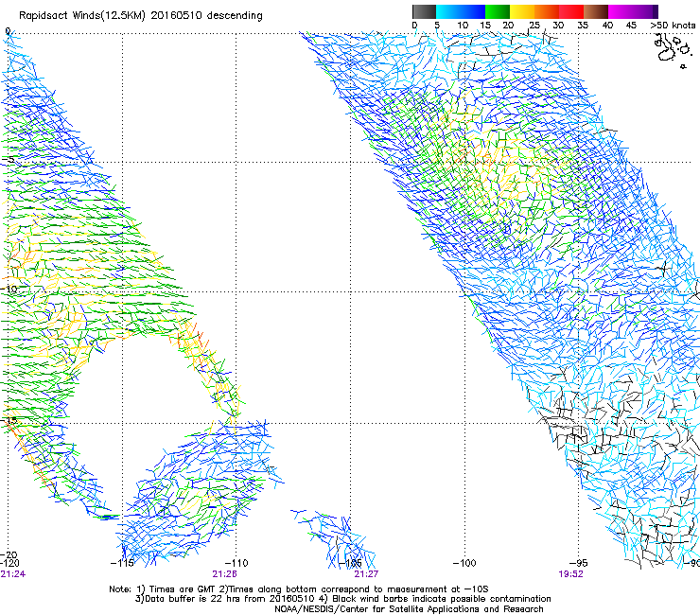Click the latitude label '-5'

coord(9,160)
